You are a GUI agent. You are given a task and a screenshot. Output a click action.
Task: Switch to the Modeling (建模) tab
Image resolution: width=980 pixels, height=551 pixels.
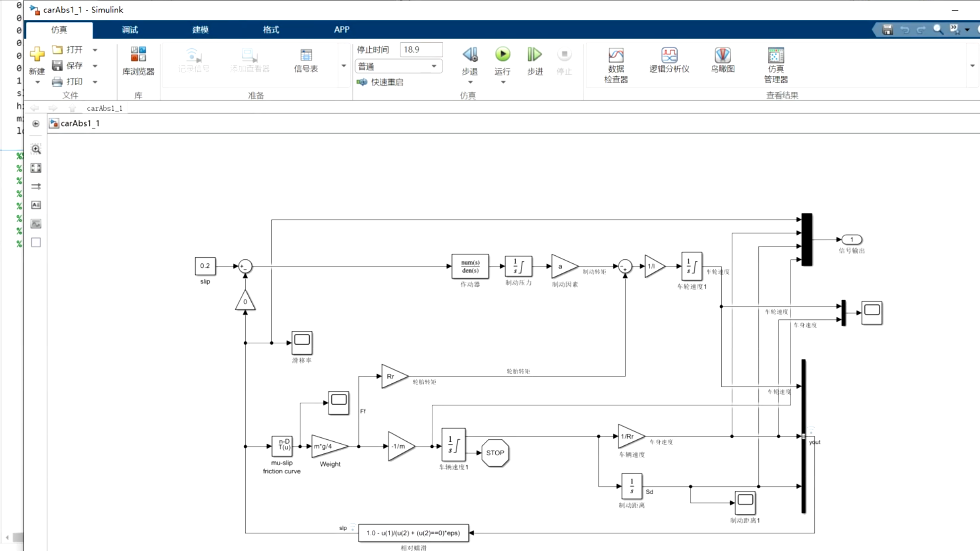point(200,30)
